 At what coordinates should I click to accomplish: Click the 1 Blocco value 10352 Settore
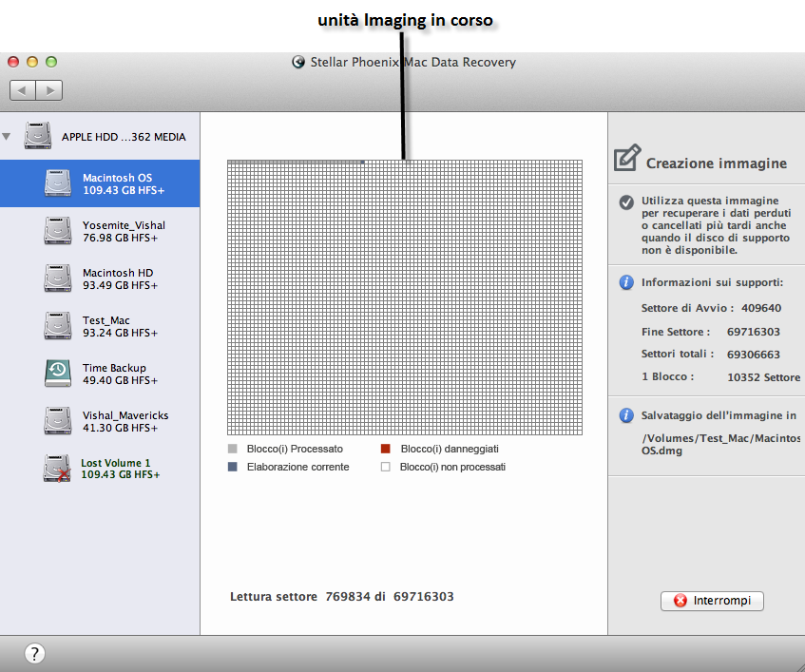click(763, 377)
